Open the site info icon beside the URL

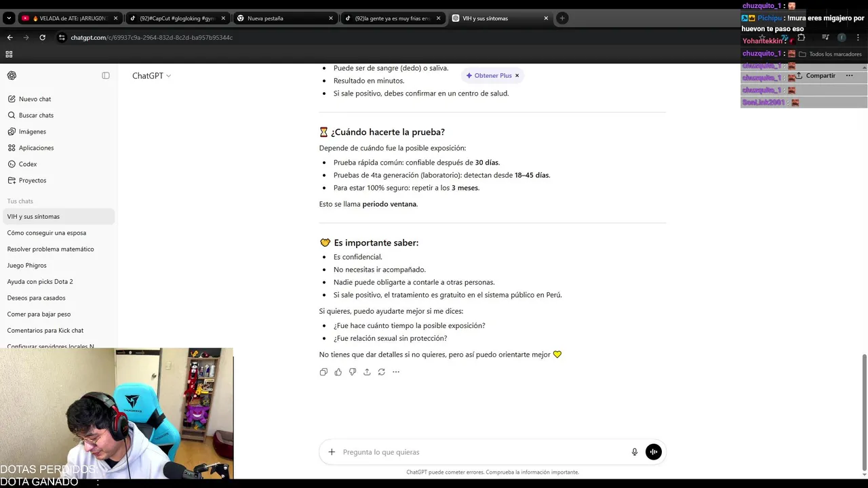point(62,37)
